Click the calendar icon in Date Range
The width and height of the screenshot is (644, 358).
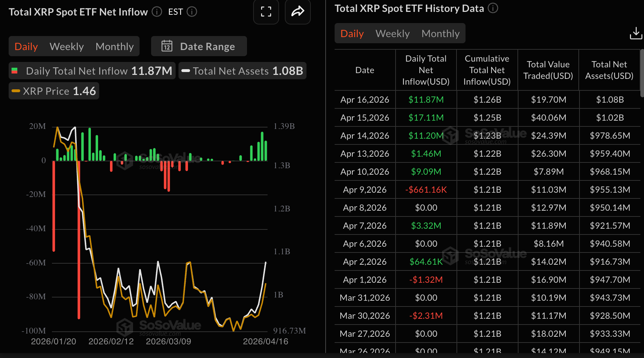click(x=167, y=46)
